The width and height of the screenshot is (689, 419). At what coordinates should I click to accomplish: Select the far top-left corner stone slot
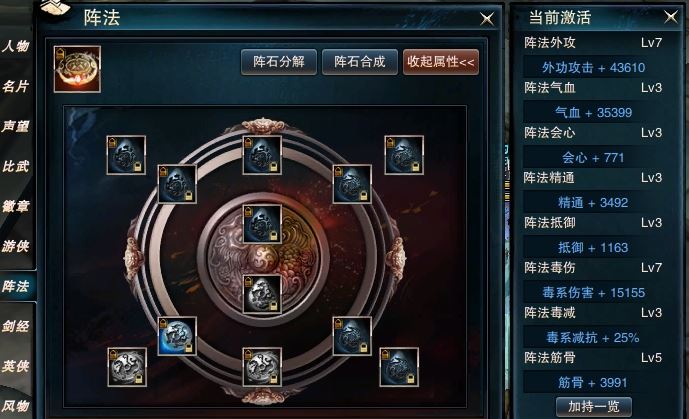126,155
